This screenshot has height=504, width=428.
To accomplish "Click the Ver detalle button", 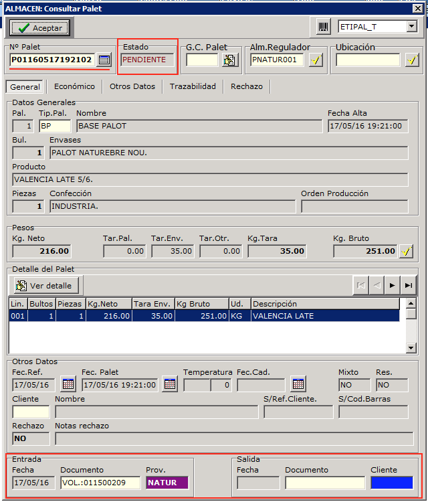I will (47, 286).
